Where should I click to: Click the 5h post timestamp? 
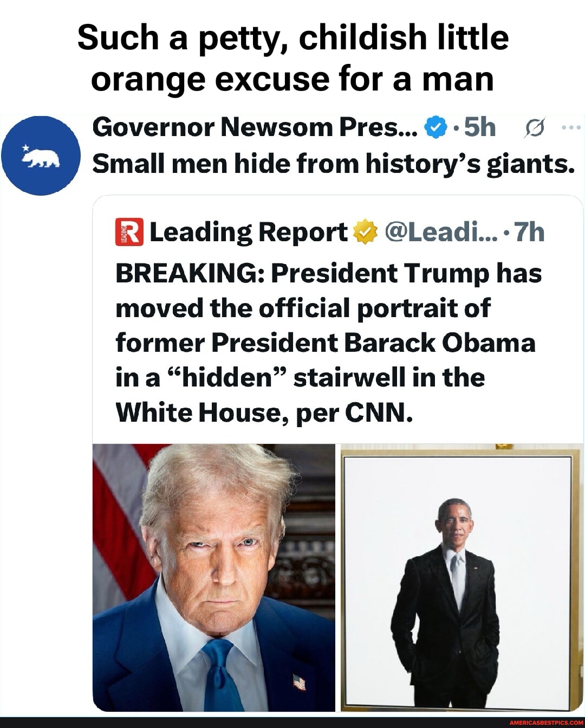480,127
